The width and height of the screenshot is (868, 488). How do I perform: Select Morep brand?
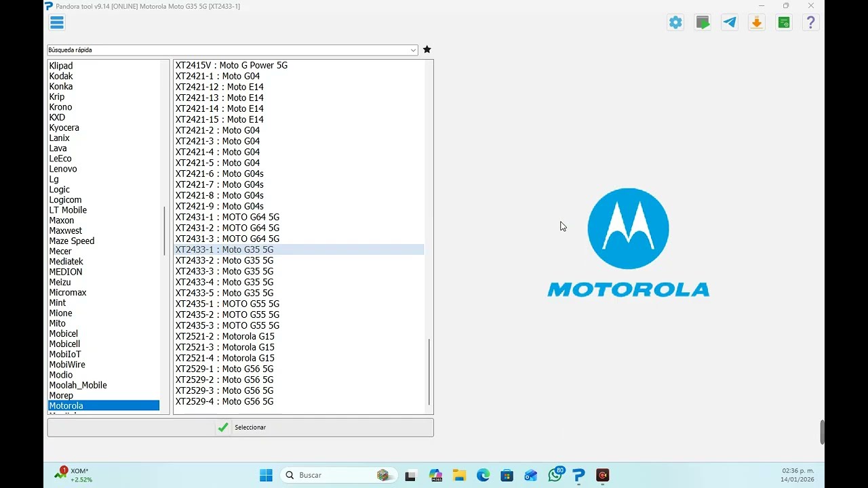coord(61,395)
